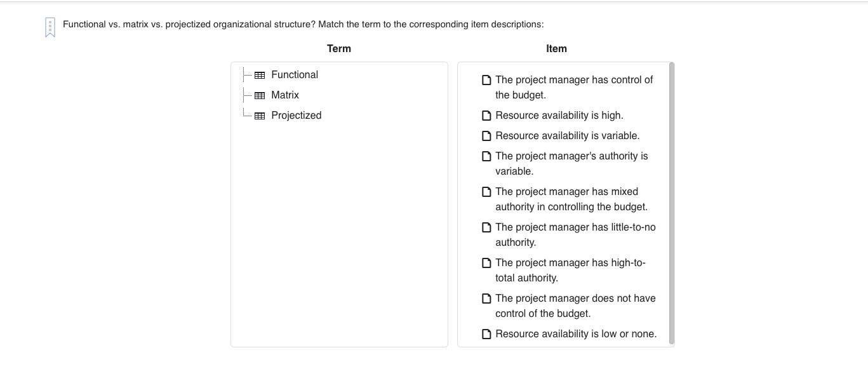Click the table icon beside Projectized

(x=260, y=115)
